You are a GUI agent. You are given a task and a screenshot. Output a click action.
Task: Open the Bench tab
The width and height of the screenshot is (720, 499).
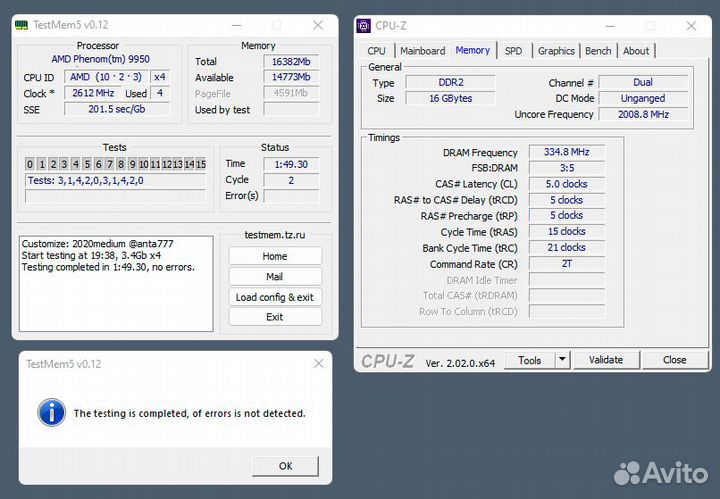pos(598,51)
